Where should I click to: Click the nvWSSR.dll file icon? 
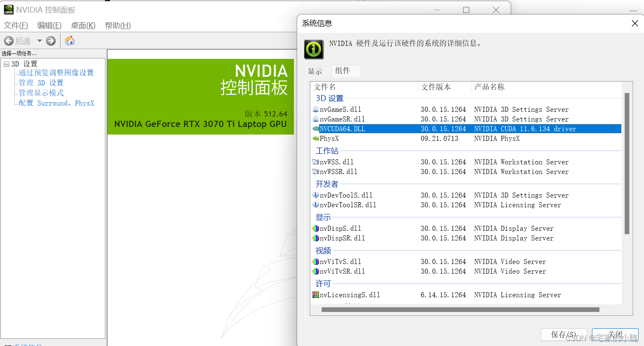pos(316,172)
